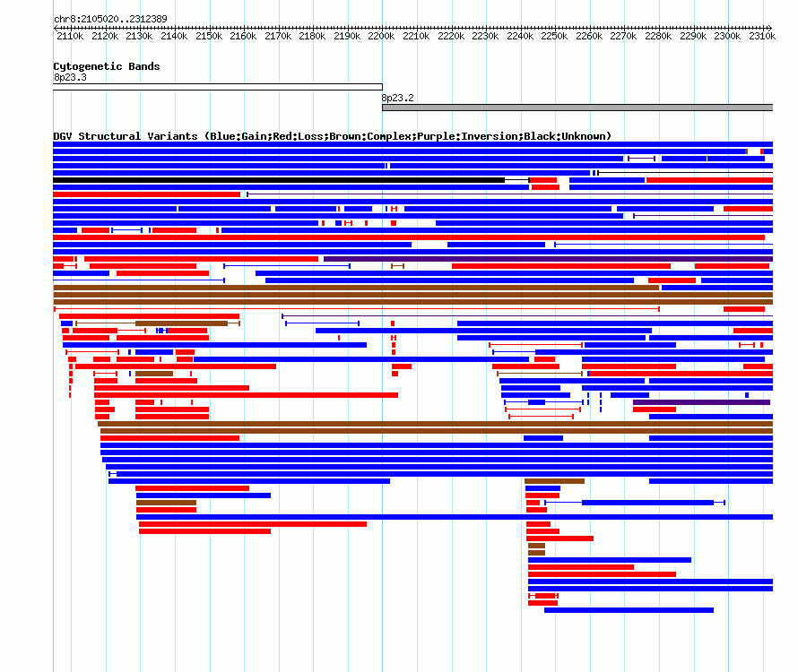Recenter on the 2240k ruler label
798x672 pixels.
[x=520, y=36]
